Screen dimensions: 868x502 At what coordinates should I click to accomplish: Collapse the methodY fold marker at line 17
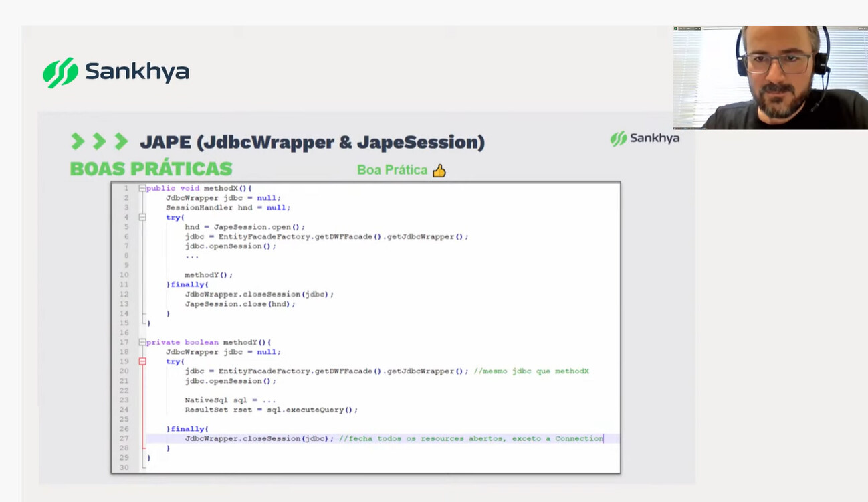pyautogui.click(x=142, y=343)
